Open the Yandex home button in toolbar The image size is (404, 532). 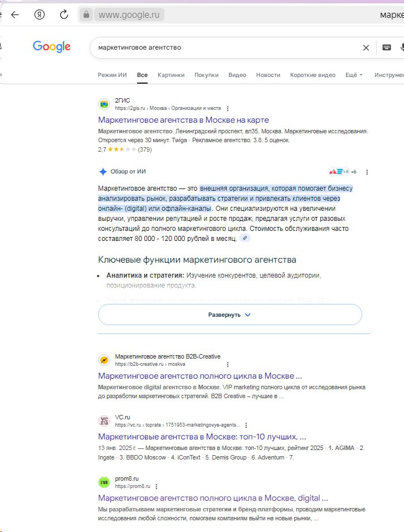click(x=40, y=14)
